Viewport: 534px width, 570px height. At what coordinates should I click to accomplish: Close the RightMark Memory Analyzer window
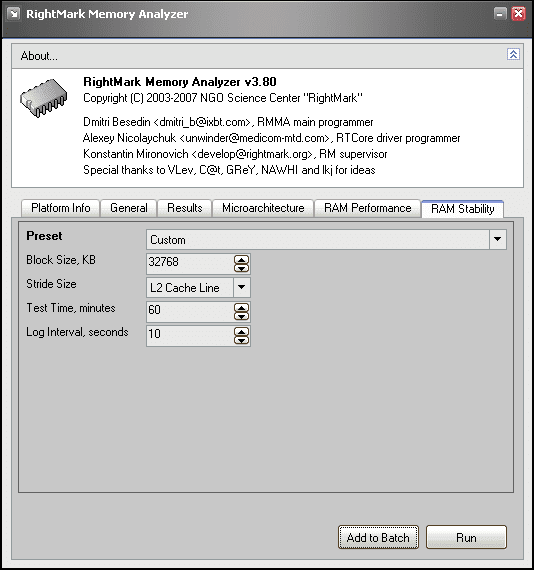[518, 14]
